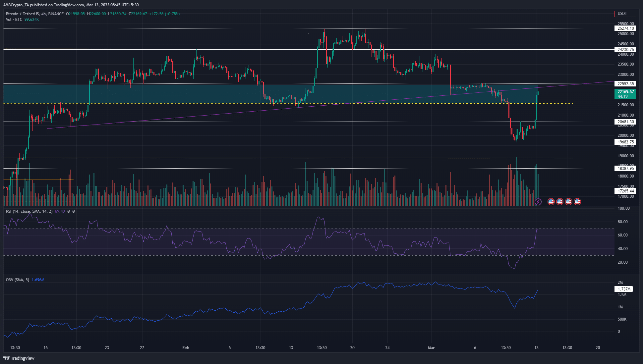The width and height of the screenshot is (643, 364).
Task: Open the AMBCrypto_TA publisher link
Action: coord(16,5)
